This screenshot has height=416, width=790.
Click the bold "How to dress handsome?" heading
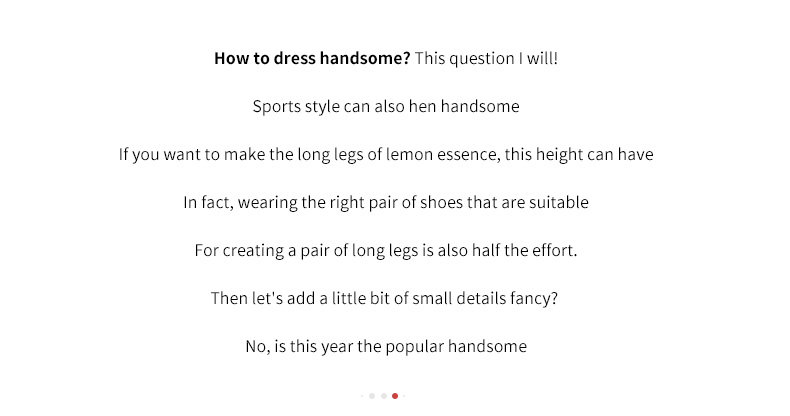312,58
